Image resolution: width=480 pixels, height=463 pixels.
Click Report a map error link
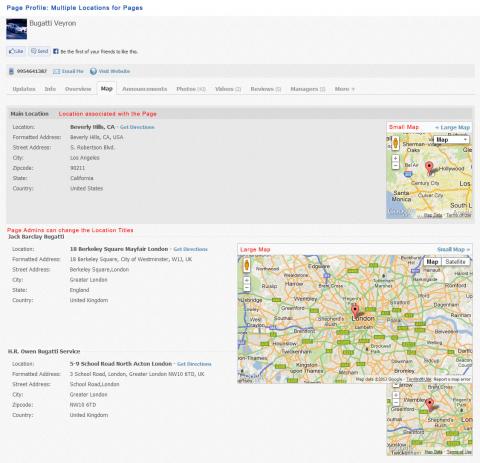click(x=452, y=379)
